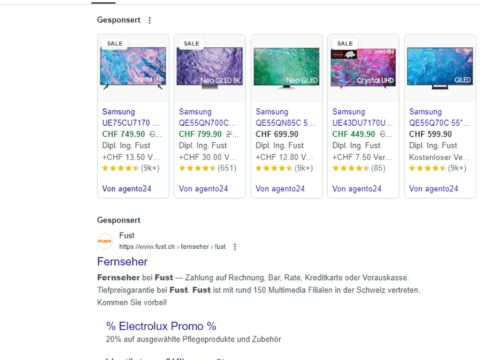Click Von agento24 under UE75CU7170 card
This screenshot has height=360, width=480.
tap(127, 189)
